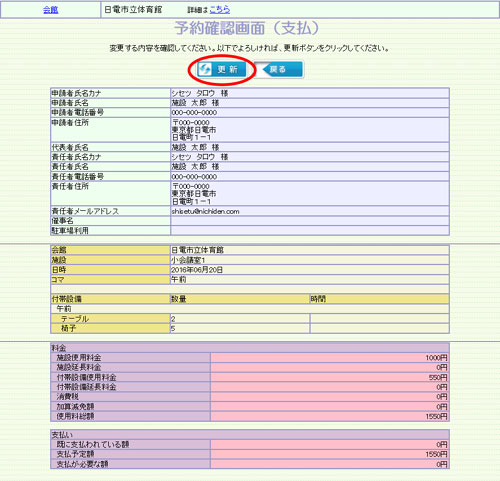Open the 会館 link in header
500x481 pixels.
[x=51, y=10]
